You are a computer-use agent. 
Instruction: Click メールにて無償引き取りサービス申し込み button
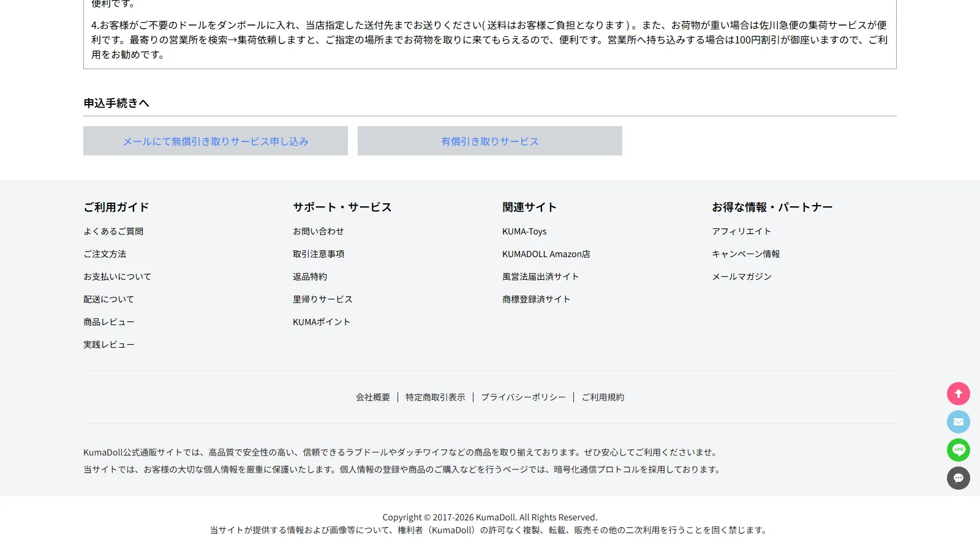tap(216, 141)
